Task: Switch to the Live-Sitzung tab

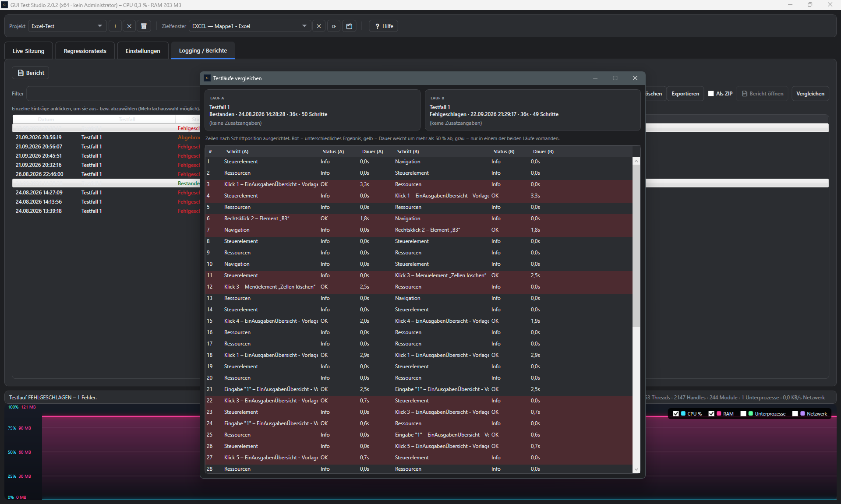Action: click(x=28, y=51)
